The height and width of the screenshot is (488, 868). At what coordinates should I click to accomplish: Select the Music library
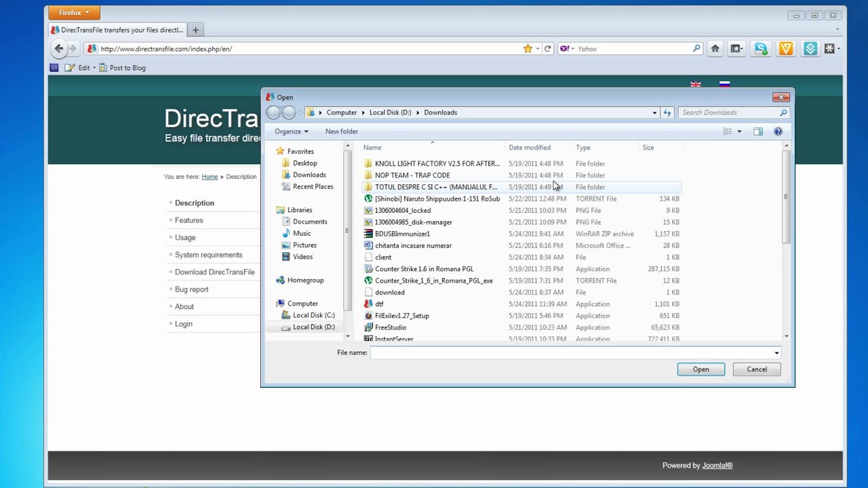pyautogui.click(x=302, y=233)
